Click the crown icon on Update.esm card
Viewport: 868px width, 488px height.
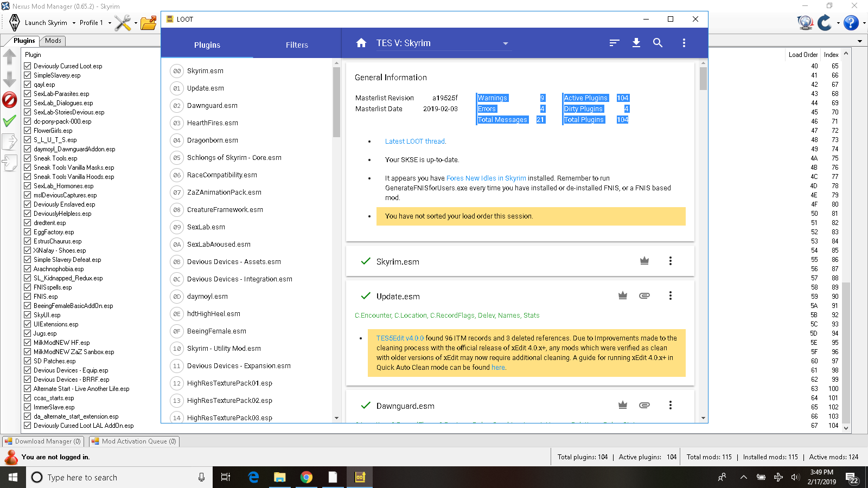[x=623, y=296]
